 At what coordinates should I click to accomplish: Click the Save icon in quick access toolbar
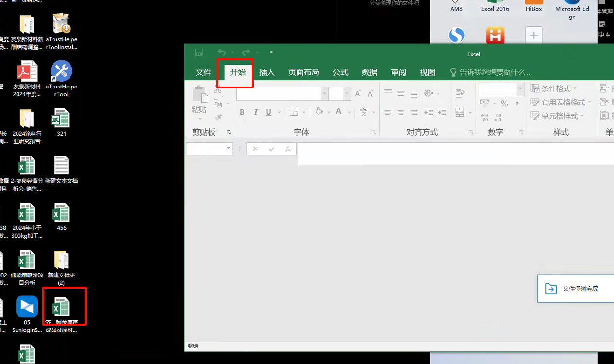click(x=199, y=52)
